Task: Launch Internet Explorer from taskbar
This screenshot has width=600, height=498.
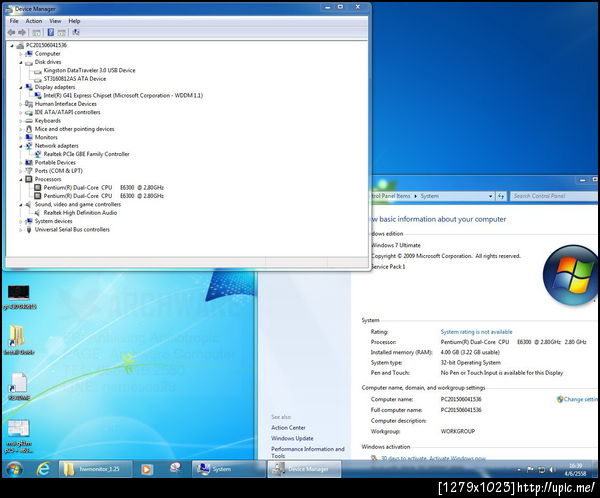Action: tap(43, 469)
